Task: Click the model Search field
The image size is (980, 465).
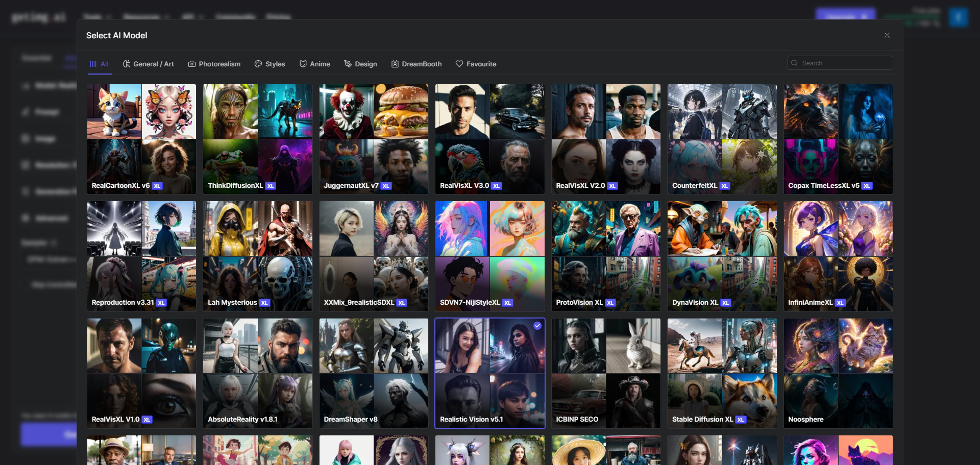Action: point(840,63)
